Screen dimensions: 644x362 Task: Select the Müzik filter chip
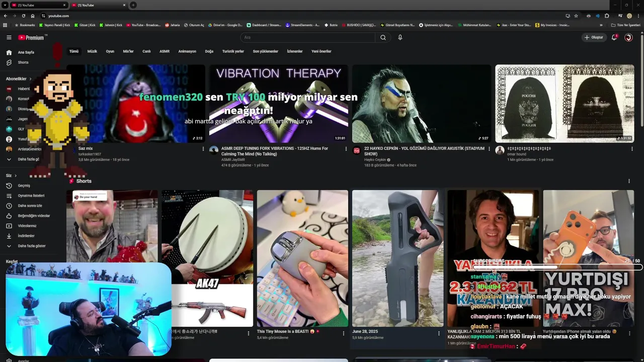click(x=92, y=51)
